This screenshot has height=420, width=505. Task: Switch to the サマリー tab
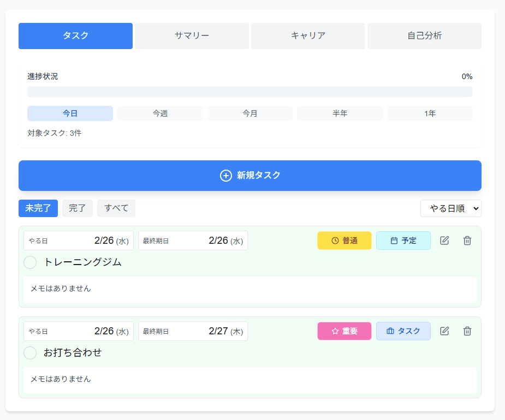coord(192,35)
